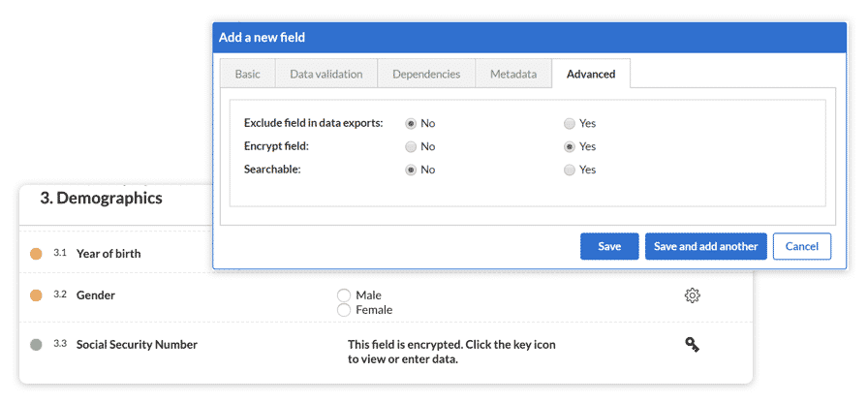
Task: Click the gray status dot for Social Security Number
Action: pyautogui.click(x=36, y=344)
